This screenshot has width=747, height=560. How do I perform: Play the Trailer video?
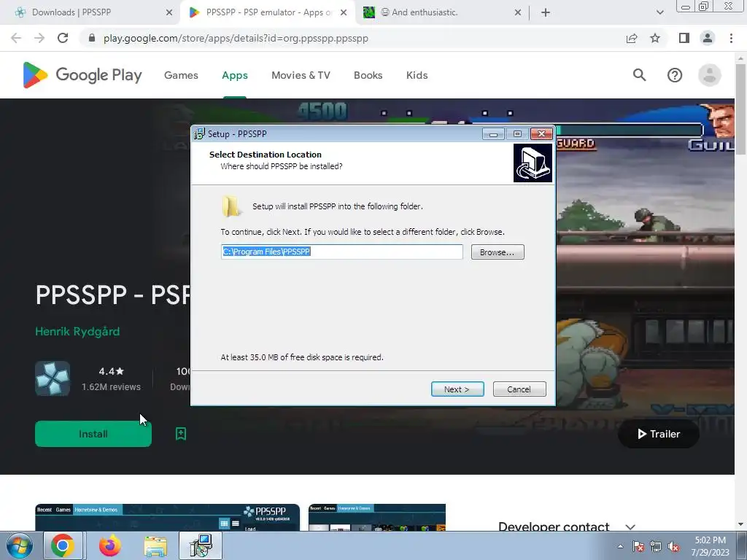[659, 434]
